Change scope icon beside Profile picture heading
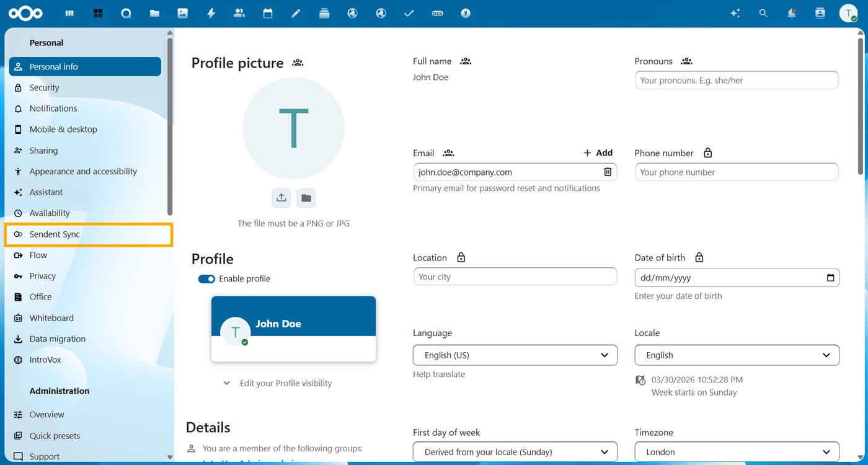Image resolution: width=868 pixels, height=465 pixels. click(298, 63)
